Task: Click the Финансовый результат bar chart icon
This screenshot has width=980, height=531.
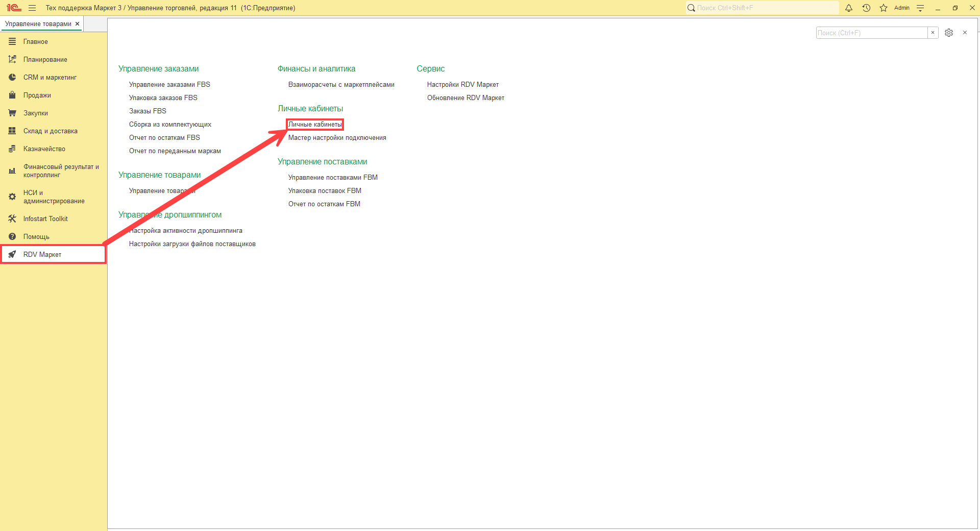Action: click(12, 171)
